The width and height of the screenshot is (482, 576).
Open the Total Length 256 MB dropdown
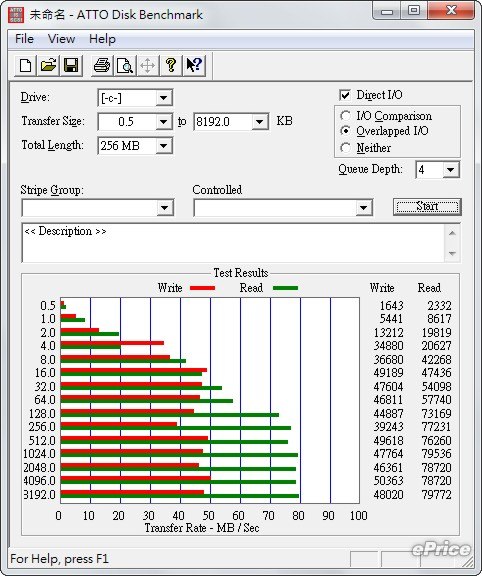click(x=163, y=146)
